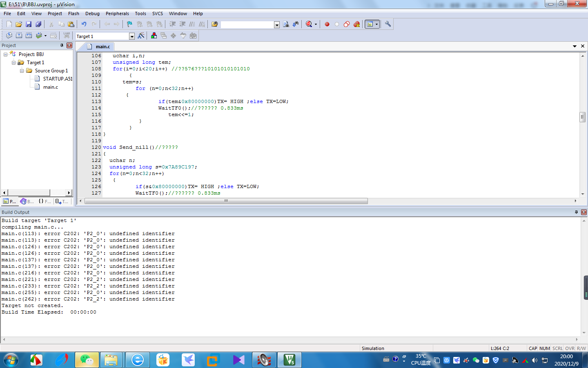
Task: Open the Project menu
Action: 55,13
